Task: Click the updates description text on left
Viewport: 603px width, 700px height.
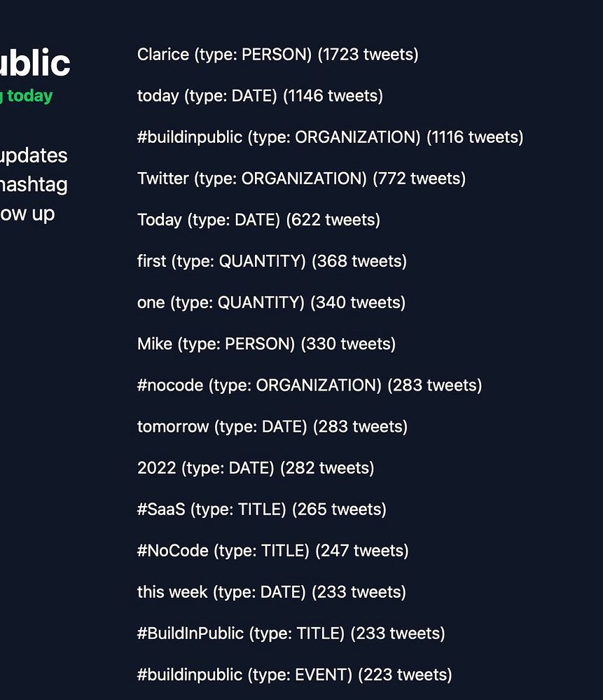Action: 34,155
